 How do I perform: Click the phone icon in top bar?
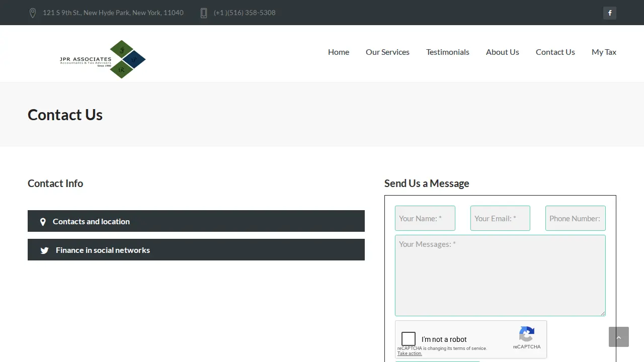click(204, 13)
